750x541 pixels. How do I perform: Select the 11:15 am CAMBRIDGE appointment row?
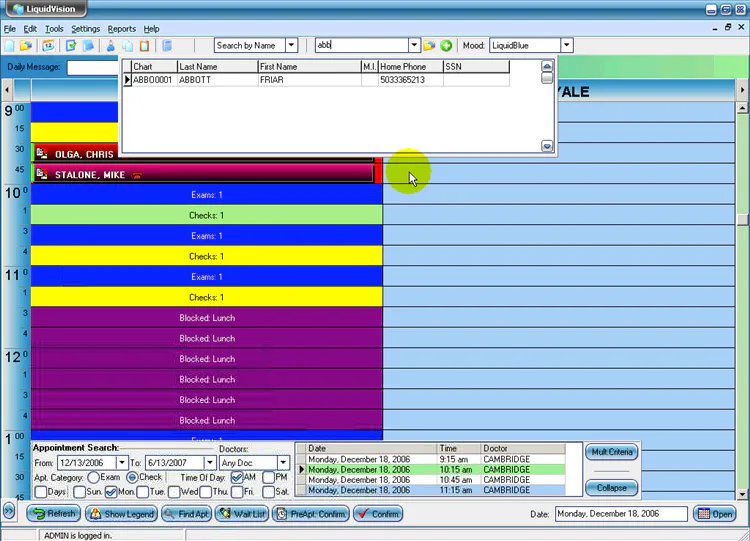[430, 490]
